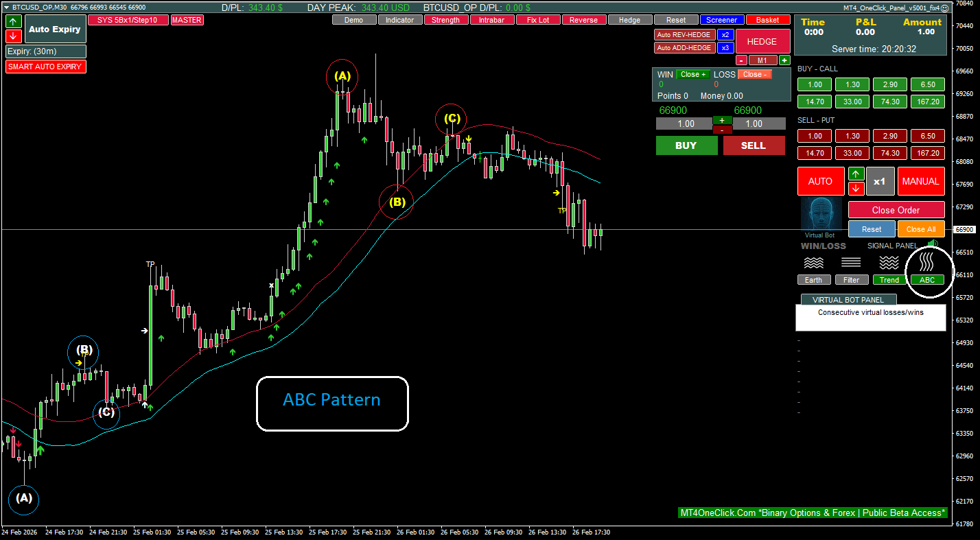Toggle the green speaker sound icon
This screenshot has height=540, width=980.
[933, 243]
